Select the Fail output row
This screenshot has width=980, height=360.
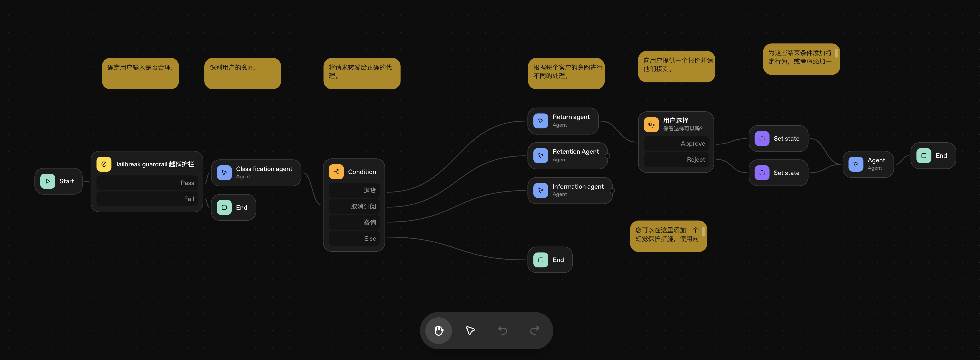point(148,199)
